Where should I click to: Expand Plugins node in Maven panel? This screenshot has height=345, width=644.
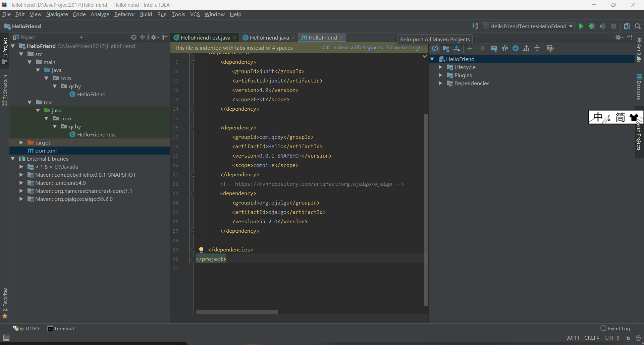coord(440,75)
